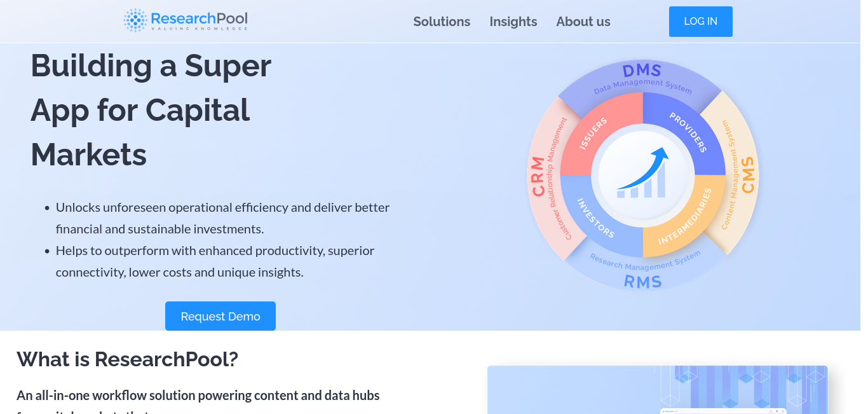
Task: Open the Solutions menu
Action: pos(442,22)
